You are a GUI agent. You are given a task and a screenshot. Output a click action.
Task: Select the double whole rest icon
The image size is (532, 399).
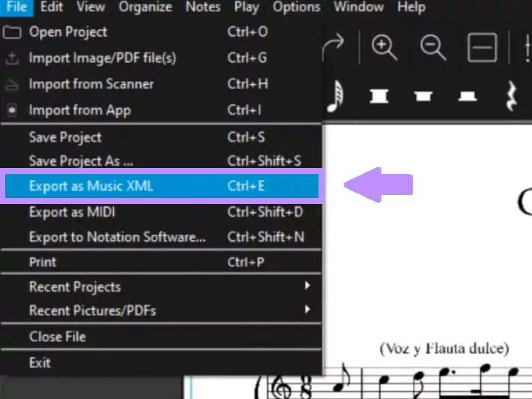click(x=379, y=96)
